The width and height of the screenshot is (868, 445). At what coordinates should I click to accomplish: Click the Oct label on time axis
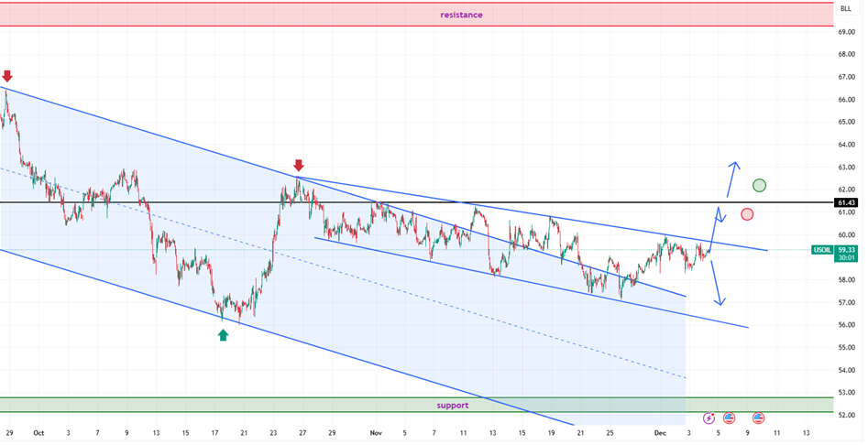click(38, 431)
